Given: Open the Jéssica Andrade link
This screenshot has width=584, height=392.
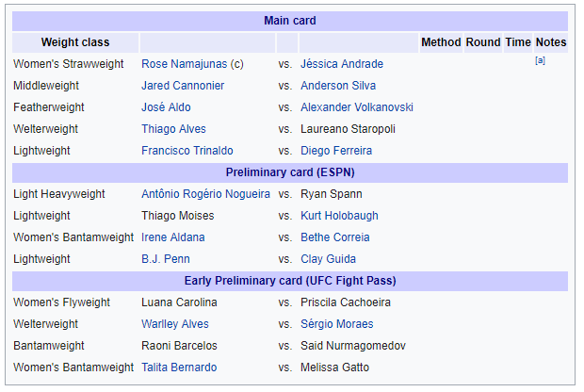Looking at the screenshot, I should click(x=342, y=64).
